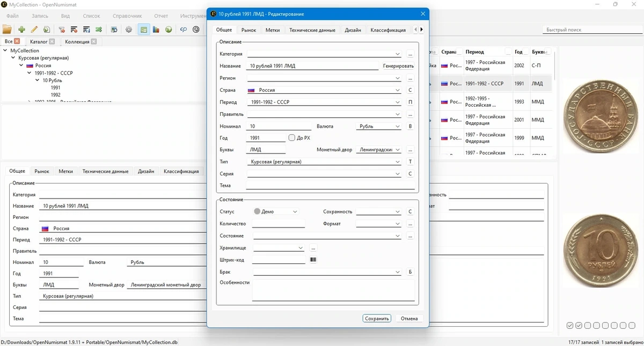Select the 1992 tree item
This screenshot has width=644, height=346.
(55, 94)
